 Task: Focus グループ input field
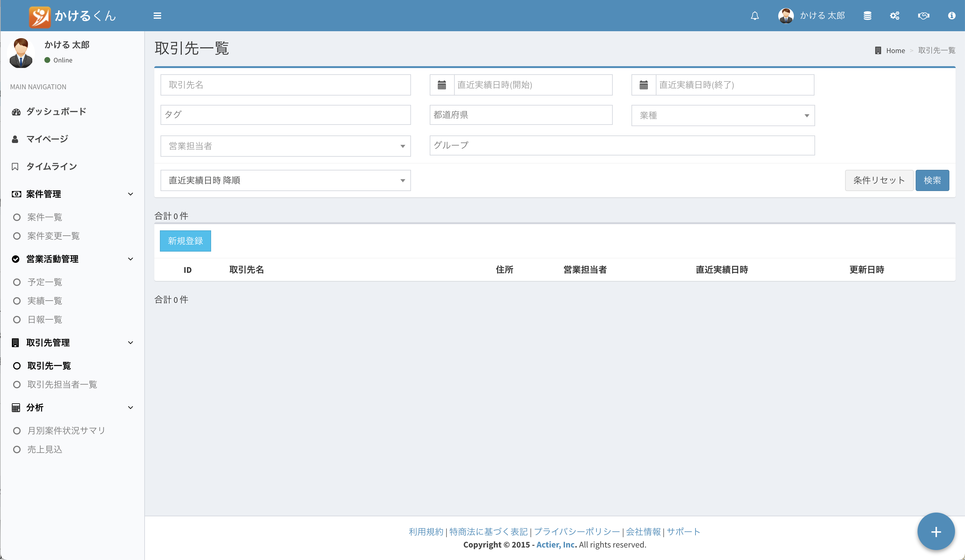tap(622, 145)
